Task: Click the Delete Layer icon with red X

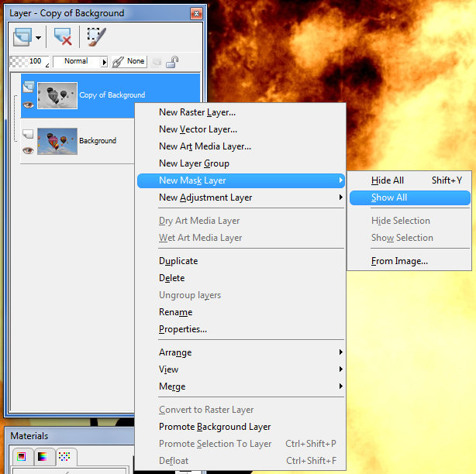Action: (63, 36)
